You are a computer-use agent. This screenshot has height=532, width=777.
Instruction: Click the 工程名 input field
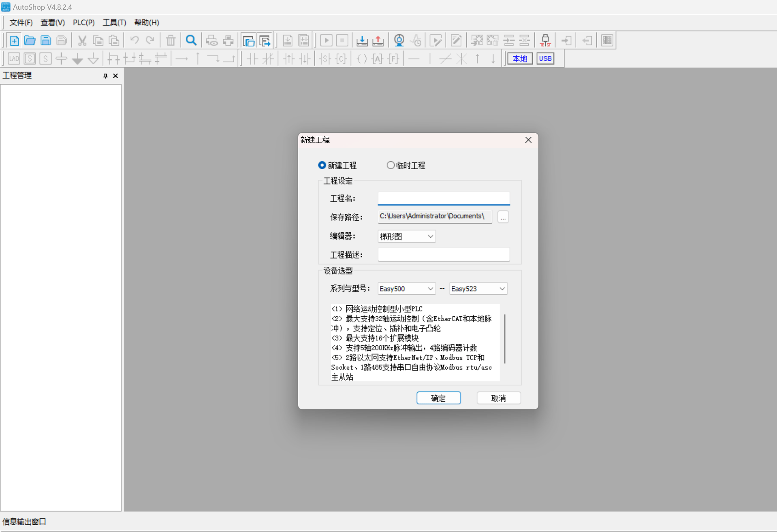444,198
